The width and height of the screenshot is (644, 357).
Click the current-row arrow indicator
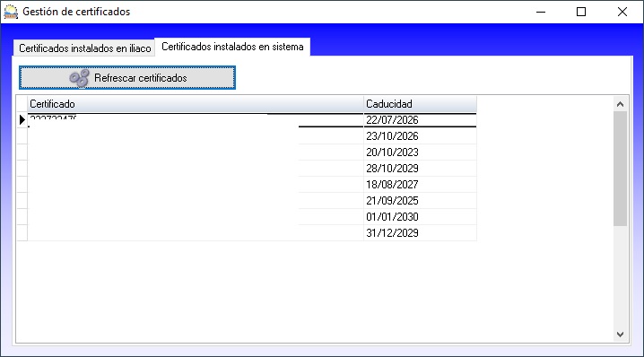(22, 120)
